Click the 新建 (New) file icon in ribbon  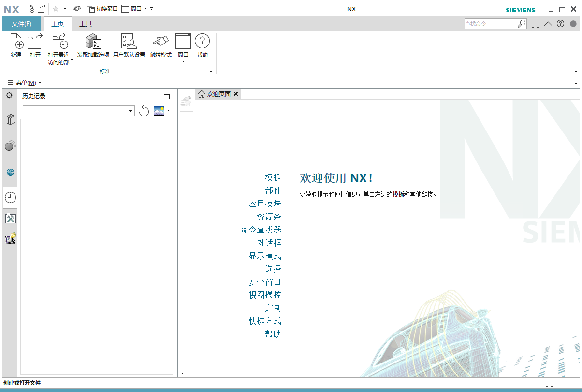(x=16, y=42)
